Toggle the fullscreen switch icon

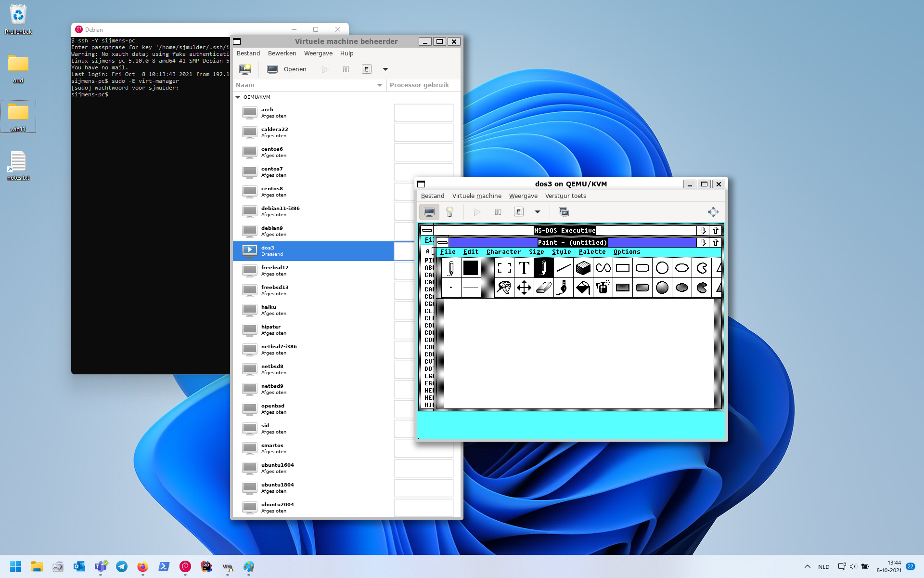pyautogui.click(x=713, y=212)
